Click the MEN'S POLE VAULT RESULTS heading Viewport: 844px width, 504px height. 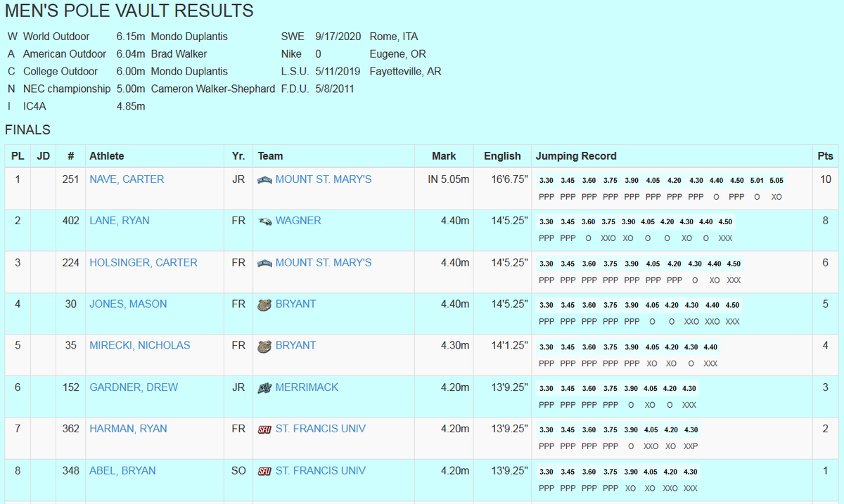click(129, 11)
